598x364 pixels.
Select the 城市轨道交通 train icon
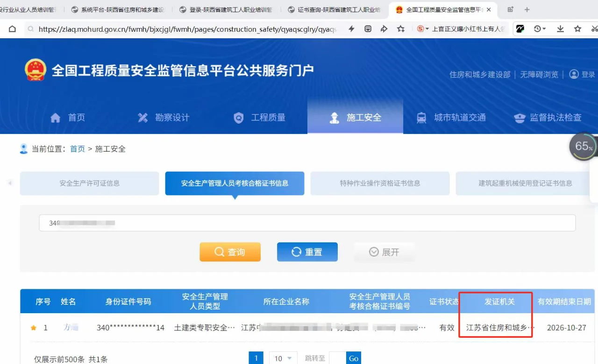pyautogui.click(x=421, y=117)
